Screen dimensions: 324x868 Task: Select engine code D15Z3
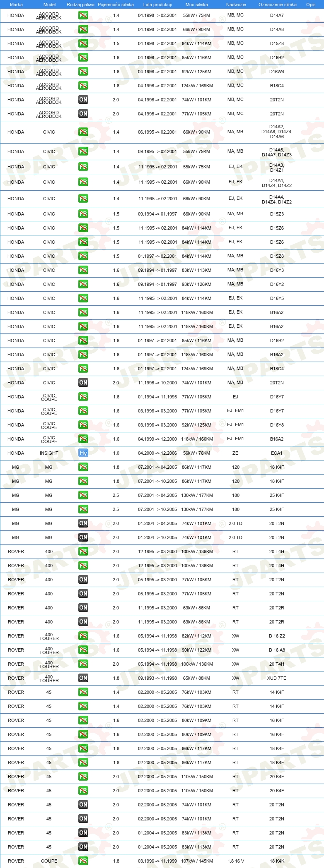point(277,214)
